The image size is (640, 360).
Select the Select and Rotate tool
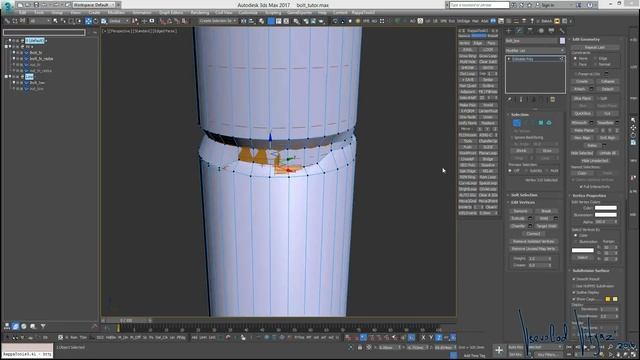tap(96, 21)
